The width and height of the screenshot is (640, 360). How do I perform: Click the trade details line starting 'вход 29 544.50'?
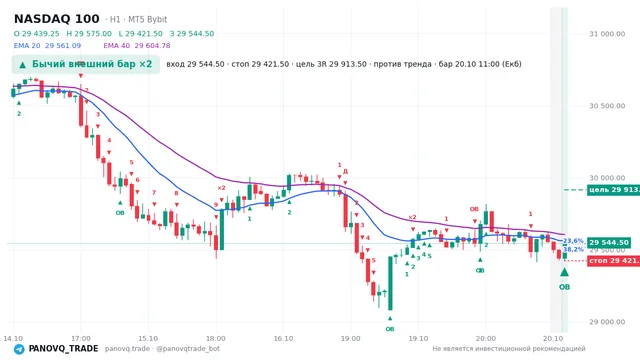pyautogui.click(x=344, y=64)
